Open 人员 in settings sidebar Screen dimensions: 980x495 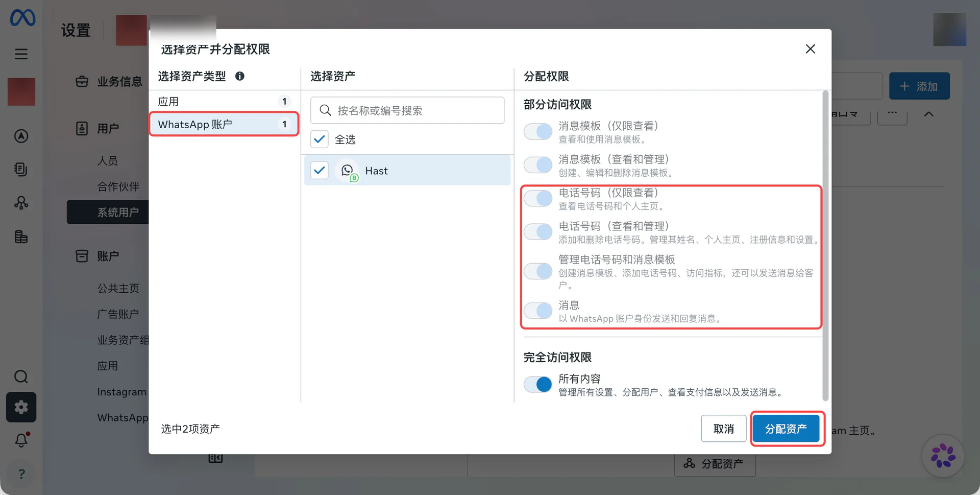(x=108, y=160)
